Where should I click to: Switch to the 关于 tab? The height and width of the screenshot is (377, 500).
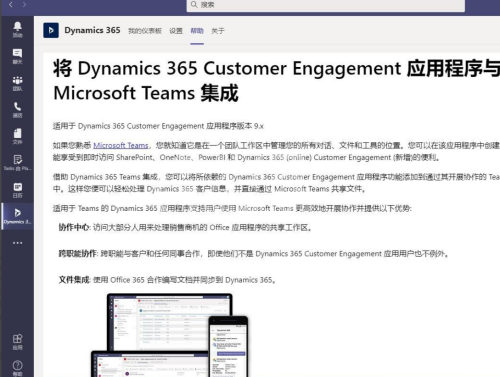(x=218, y=31)
